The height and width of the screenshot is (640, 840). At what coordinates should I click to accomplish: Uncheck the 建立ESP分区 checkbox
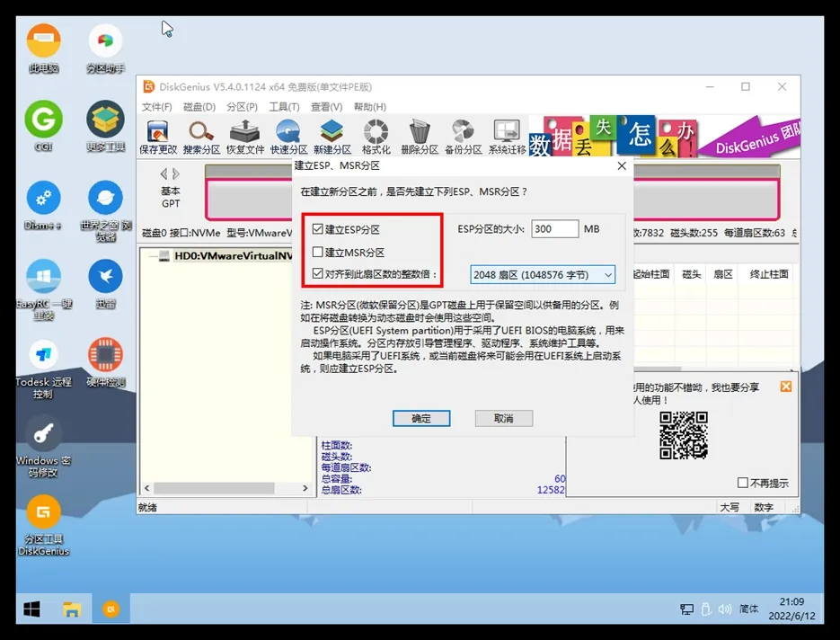coord(318,230)
